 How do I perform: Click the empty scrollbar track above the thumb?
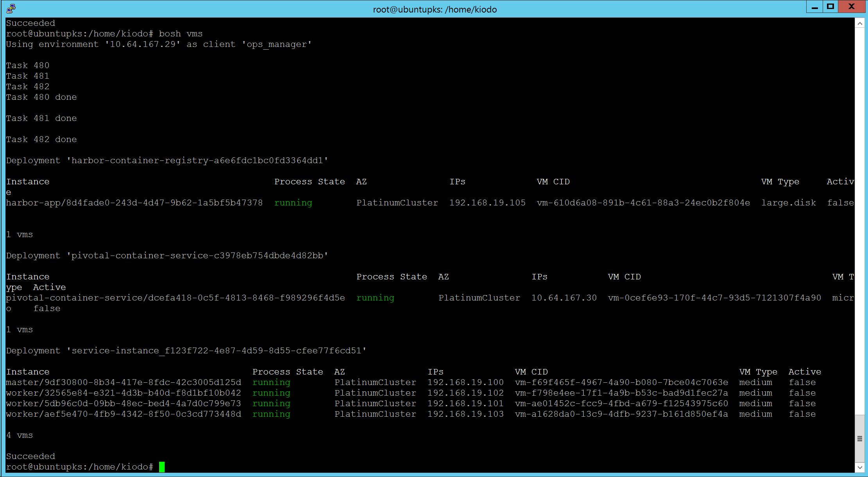coord(860,219)
